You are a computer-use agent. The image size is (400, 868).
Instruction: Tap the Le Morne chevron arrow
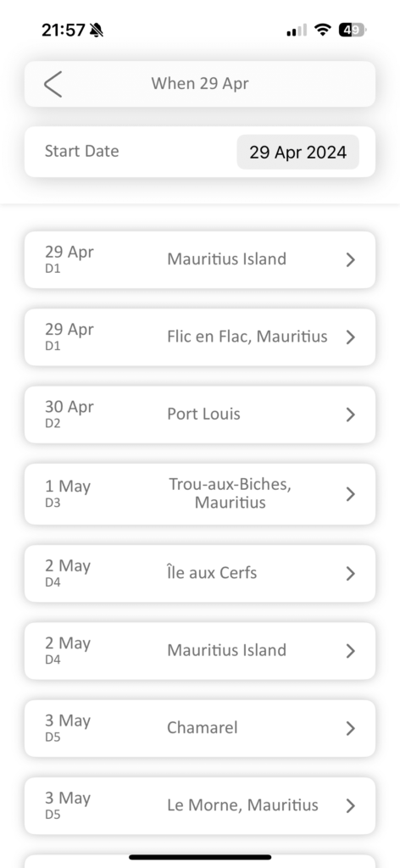350,805
